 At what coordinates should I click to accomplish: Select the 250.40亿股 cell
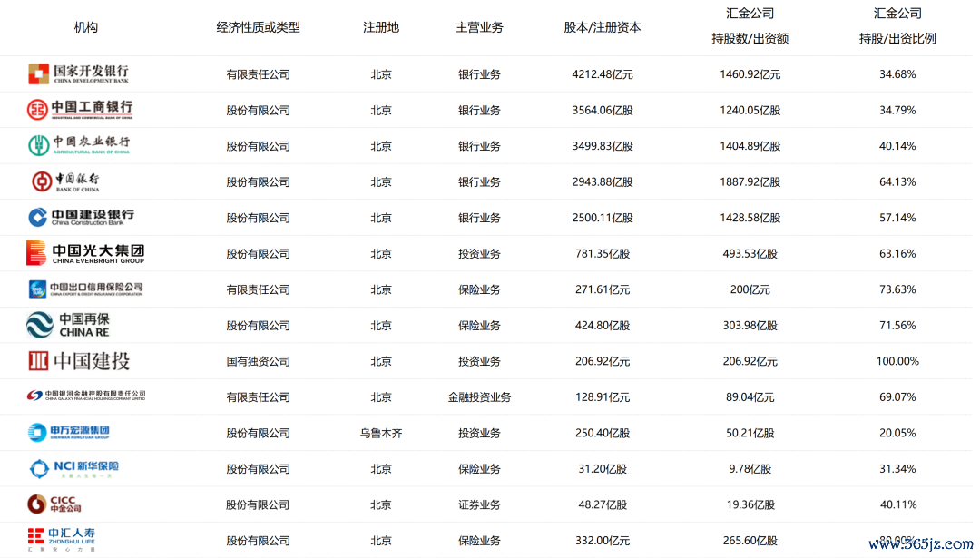603,433
